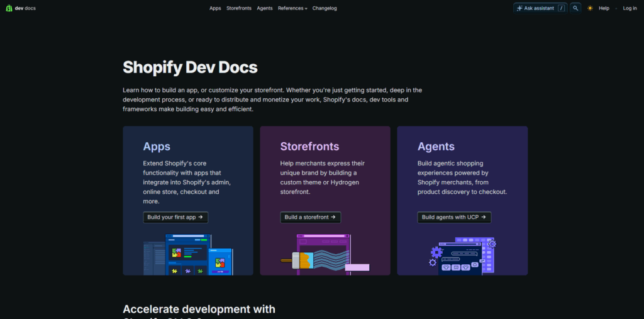This screenshot has width=644, height=319.
Task: Click the Apps card description text
Action: pyautogui.click(x=188, y=182)
